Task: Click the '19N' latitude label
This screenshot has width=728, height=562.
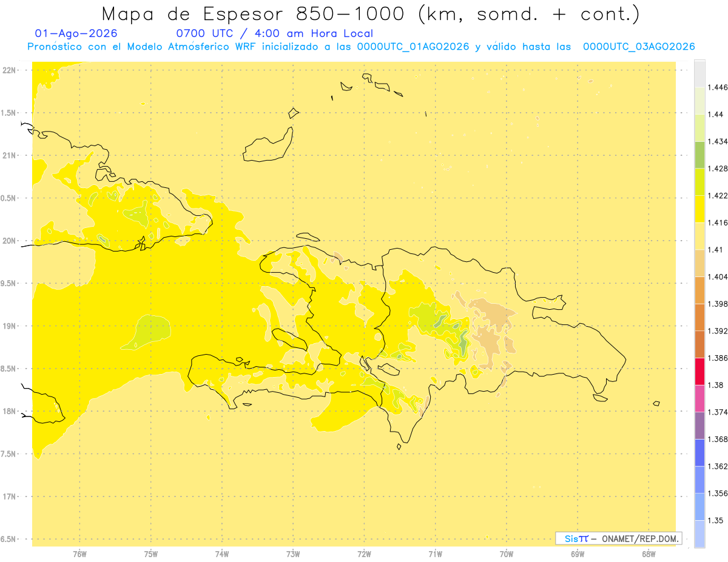Action: (10, 326)
